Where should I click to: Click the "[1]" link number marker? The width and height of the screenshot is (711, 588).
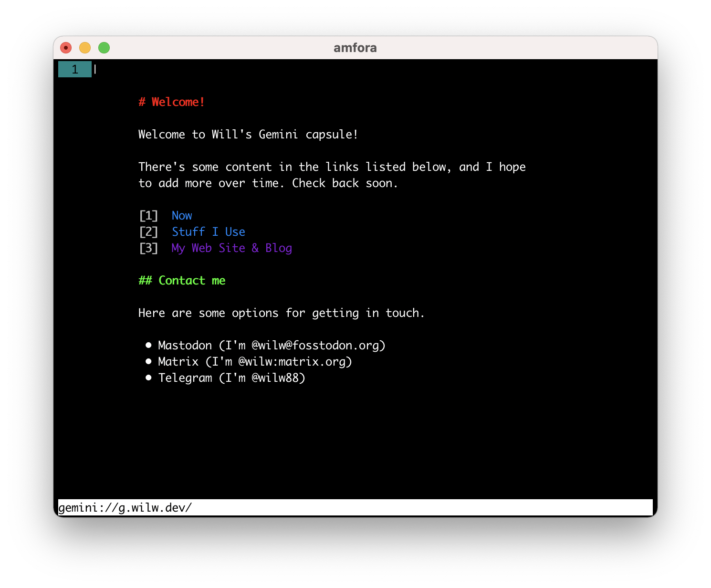148,215
